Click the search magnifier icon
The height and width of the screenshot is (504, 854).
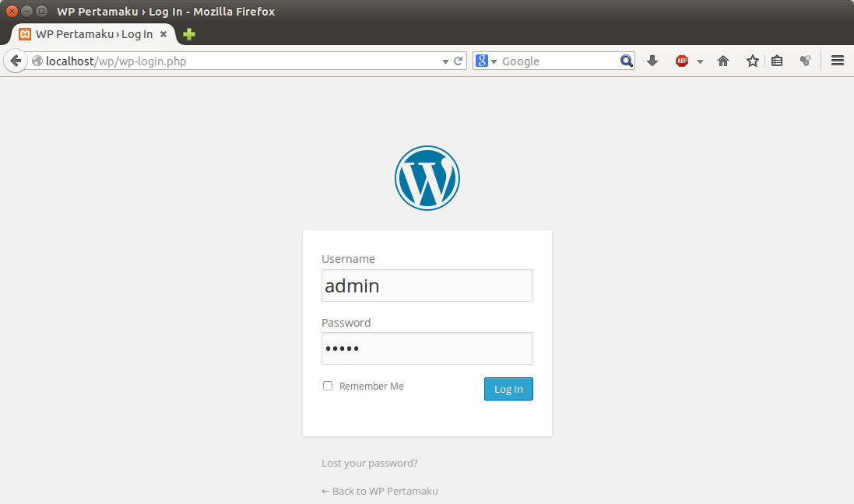[626, 61]
